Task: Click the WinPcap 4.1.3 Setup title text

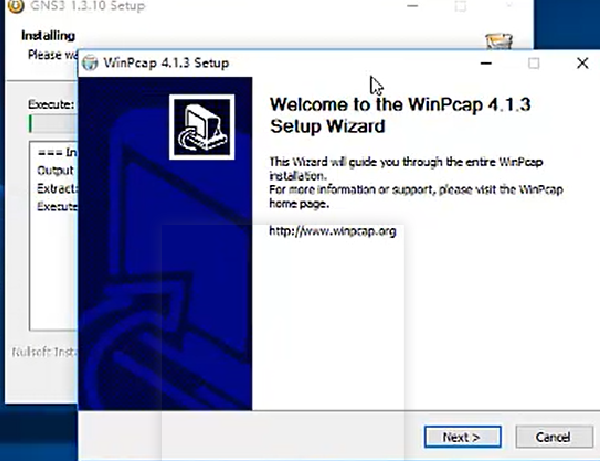Action: (x=166, y=63)
